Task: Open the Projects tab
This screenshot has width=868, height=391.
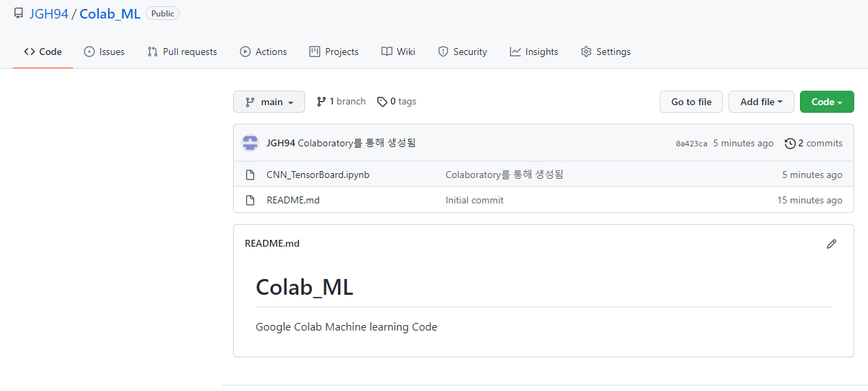Action: (334, 52)
